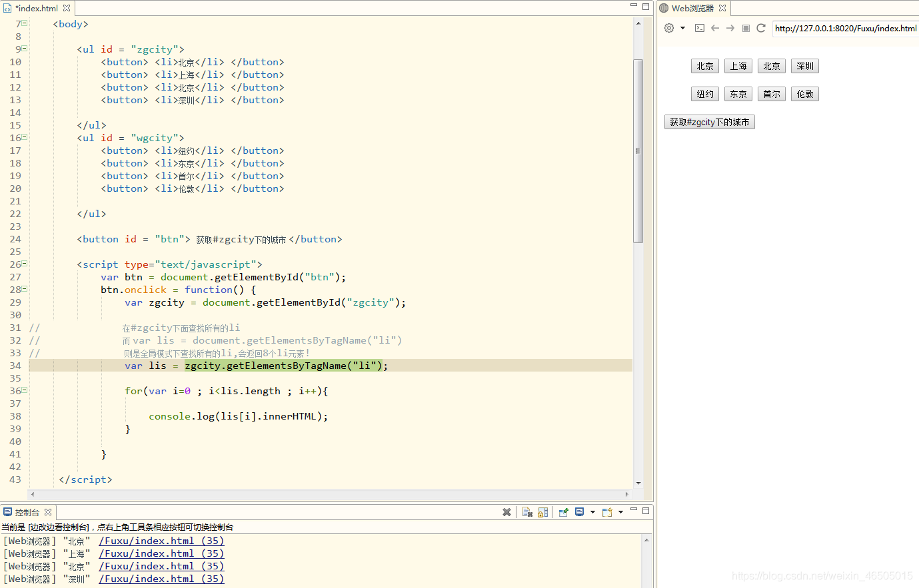
Task: Collapse the onclick function fold on line 28
Action: point(25,289)
